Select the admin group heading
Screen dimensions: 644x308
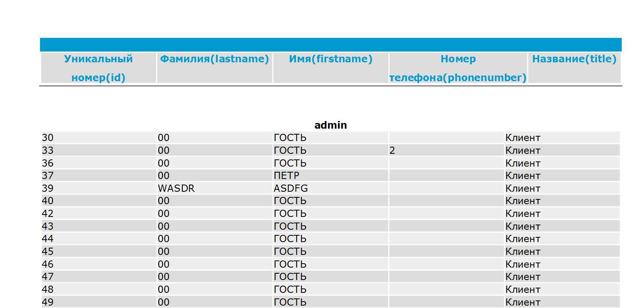click(331, 125)
